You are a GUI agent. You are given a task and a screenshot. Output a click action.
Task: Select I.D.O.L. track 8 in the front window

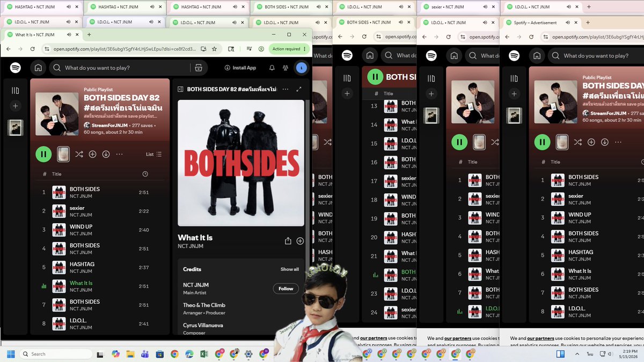(99, 323)
